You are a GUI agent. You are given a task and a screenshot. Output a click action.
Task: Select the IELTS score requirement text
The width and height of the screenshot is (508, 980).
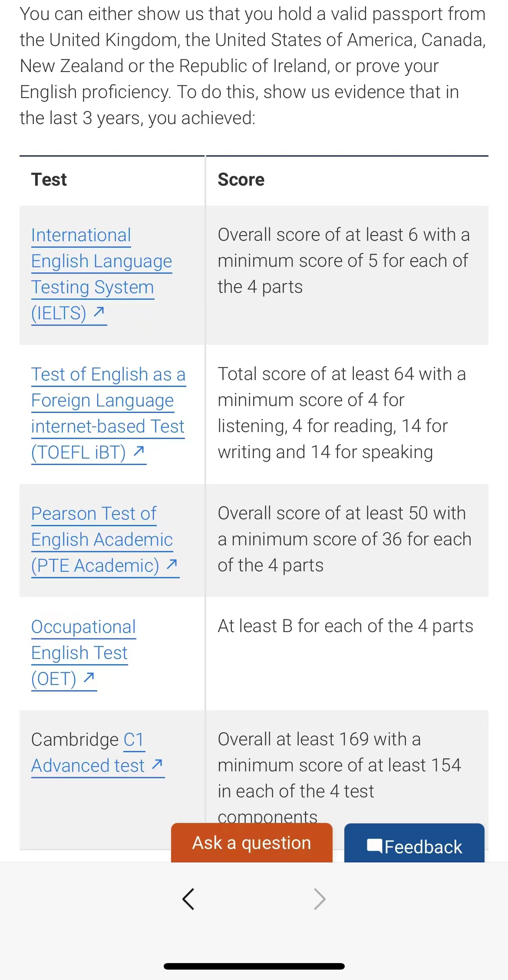(x=343, y=261)
